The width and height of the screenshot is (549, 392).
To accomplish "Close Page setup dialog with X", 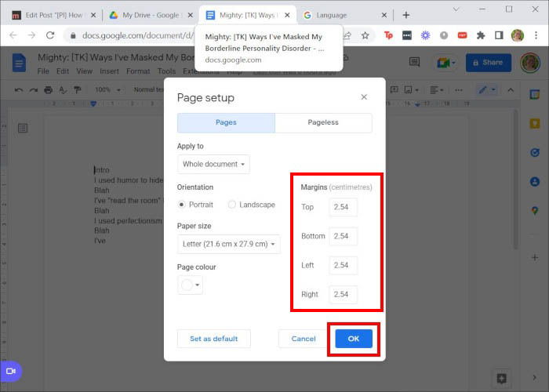I will (x=364, y=97).
